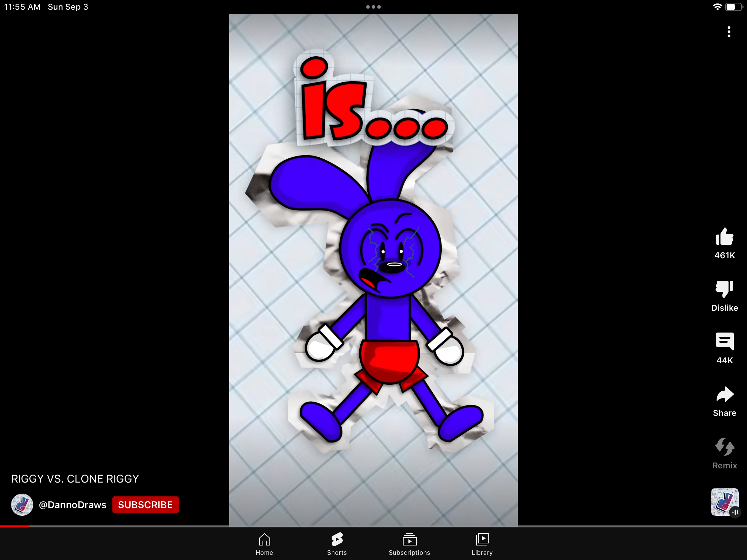
Task: Tap the Short video to pause
Action: [373, 270]
